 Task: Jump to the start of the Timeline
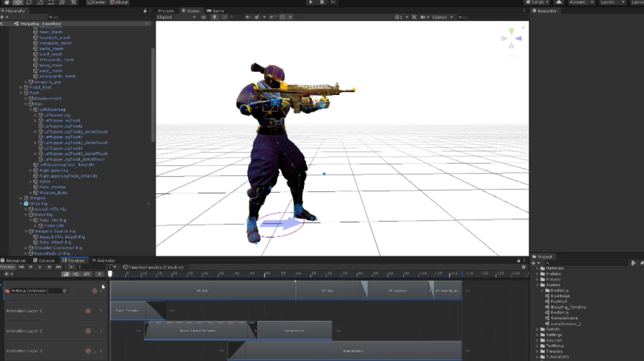click(x=22, y=267)
